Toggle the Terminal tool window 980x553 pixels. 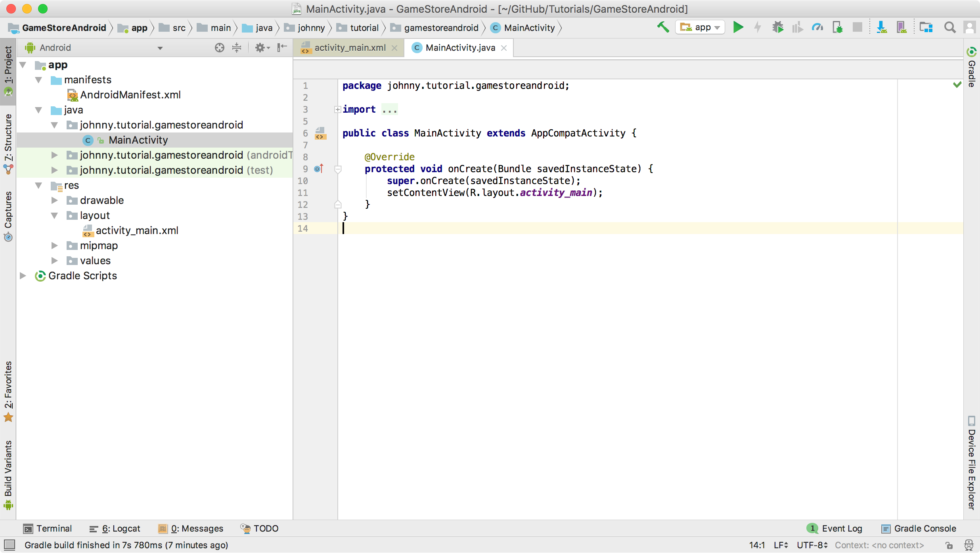pyautogui.click(x=48, y=528)
